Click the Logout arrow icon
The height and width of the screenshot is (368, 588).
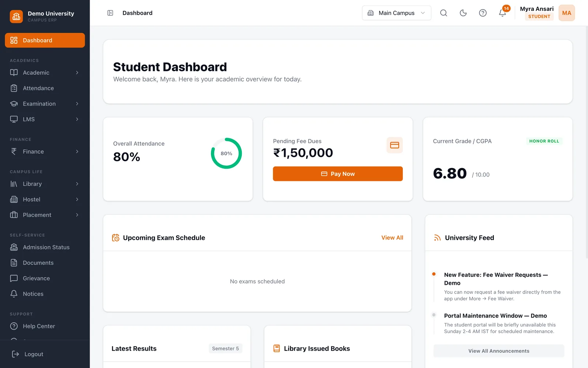click(15, 354)
